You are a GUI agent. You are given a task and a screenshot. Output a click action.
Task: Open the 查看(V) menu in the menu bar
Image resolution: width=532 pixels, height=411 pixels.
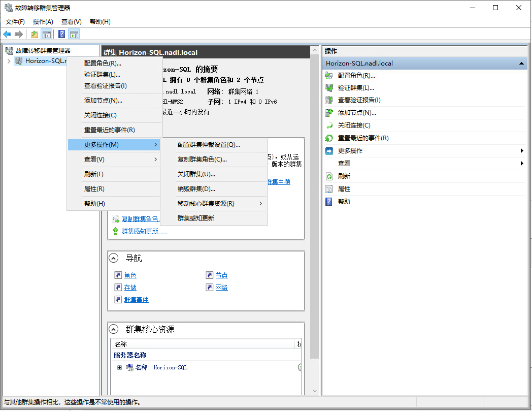(71, 22)
